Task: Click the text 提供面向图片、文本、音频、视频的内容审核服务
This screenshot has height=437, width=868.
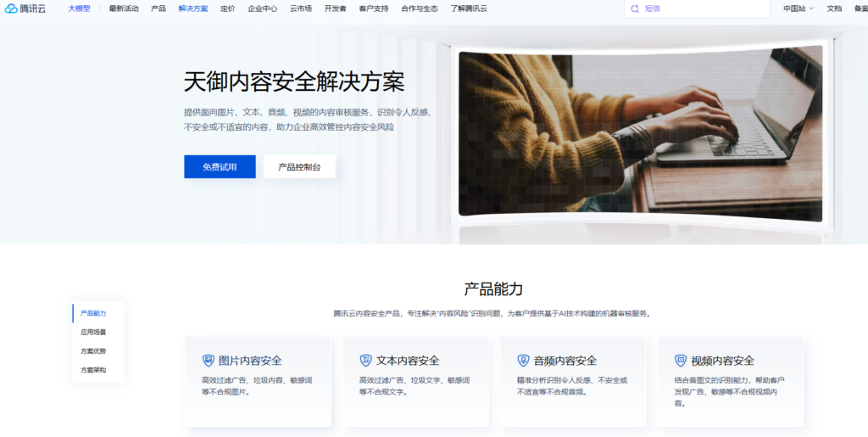Action: click(x=278, y=112)
